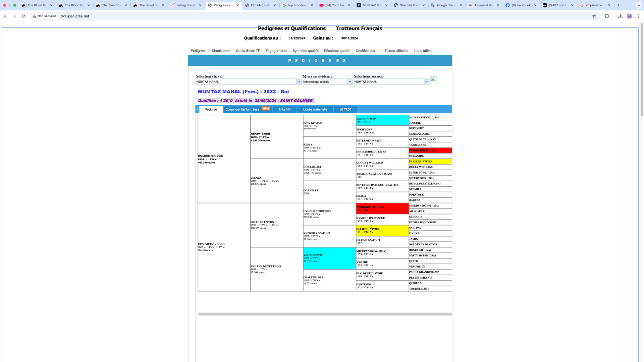Click the Non sécurisé warning badge

click(x=45, y=16)
